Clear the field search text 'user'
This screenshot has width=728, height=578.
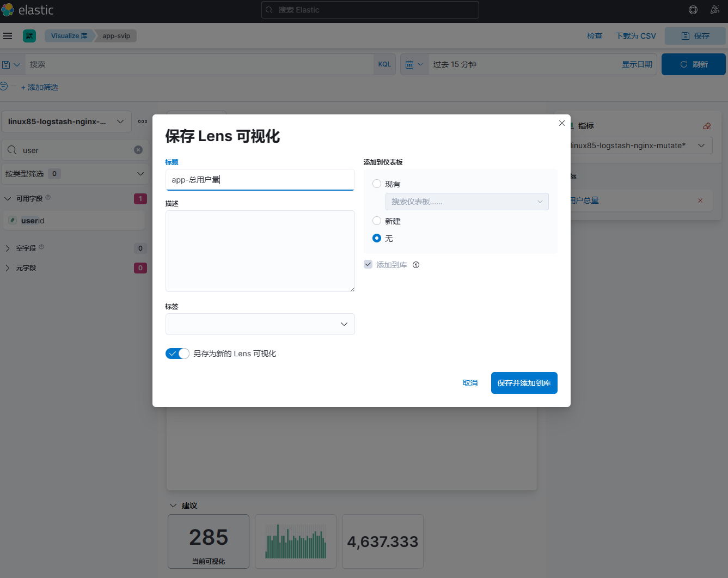point(138,150)
